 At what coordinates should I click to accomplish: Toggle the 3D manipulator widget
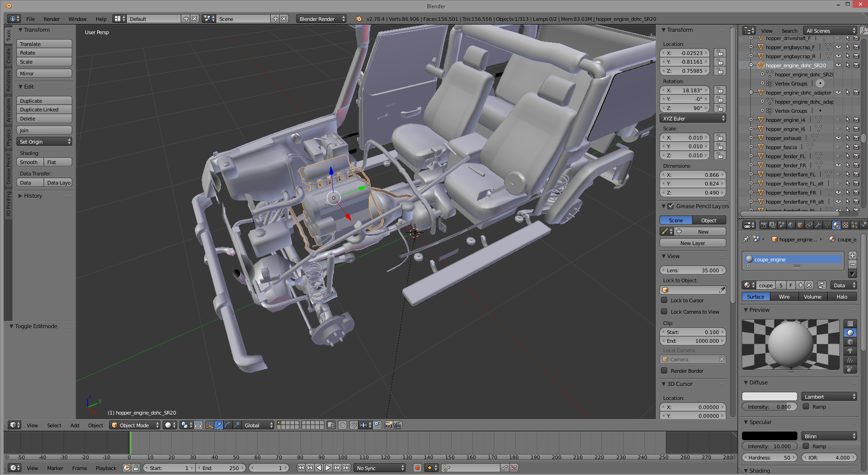click(x=209, y=425)
